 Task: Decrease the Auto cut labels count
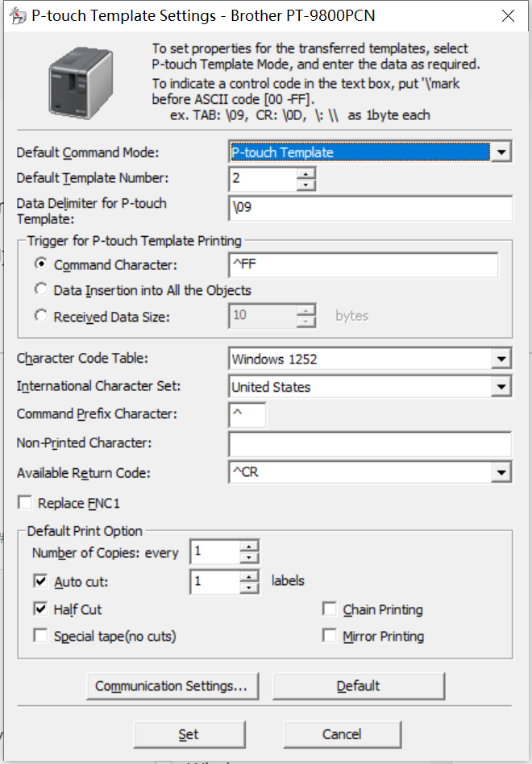tap(249, 588)
